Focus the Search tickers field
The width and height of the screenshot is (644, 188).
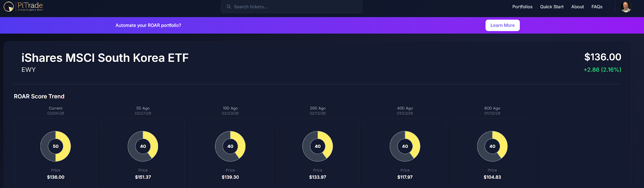(x=292, y=7)
